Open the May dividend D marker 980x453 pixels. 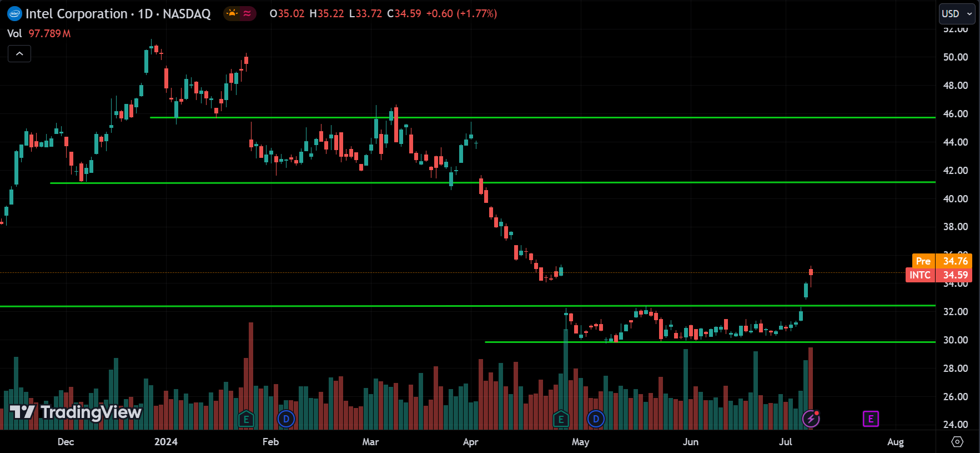[x=596, y=419]
